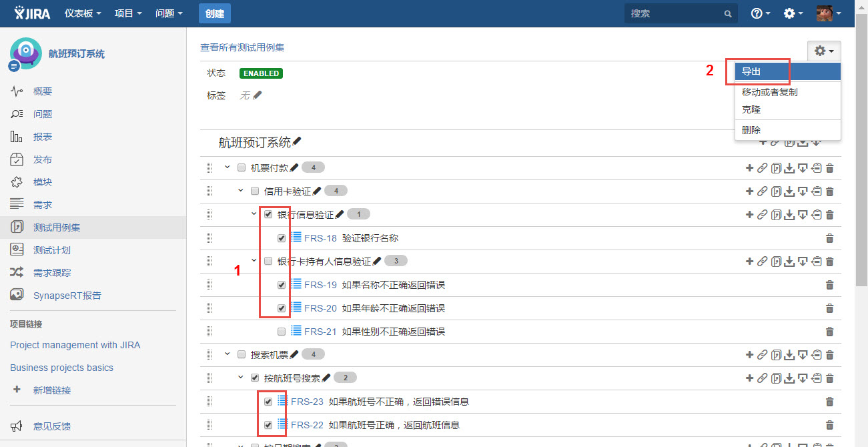Image resolution: width=868 pixels, height=447 pixels.
Task: Tick the FRS-21 checkbox
Action: pos(282,332)
